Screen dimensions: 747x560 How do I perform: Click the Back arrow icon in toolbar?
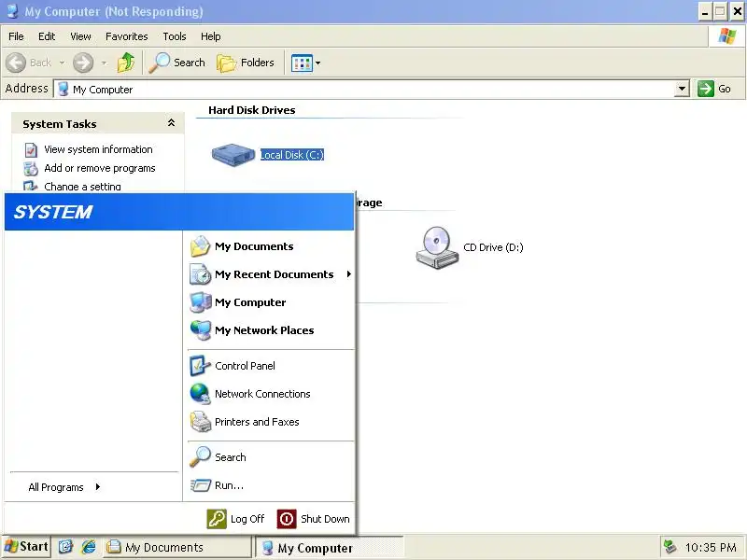(16, 63)
